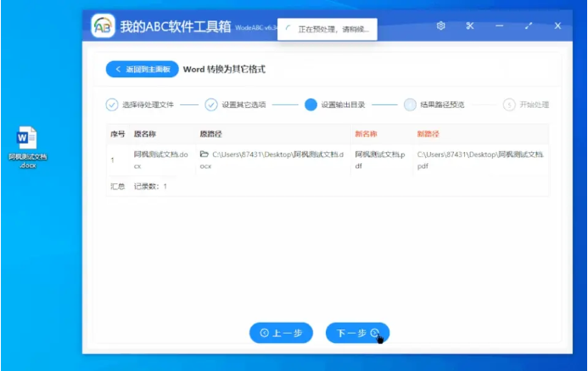Go to step 设置其它选项
Screen dimensions: 588x371
(x=236, y=104)
